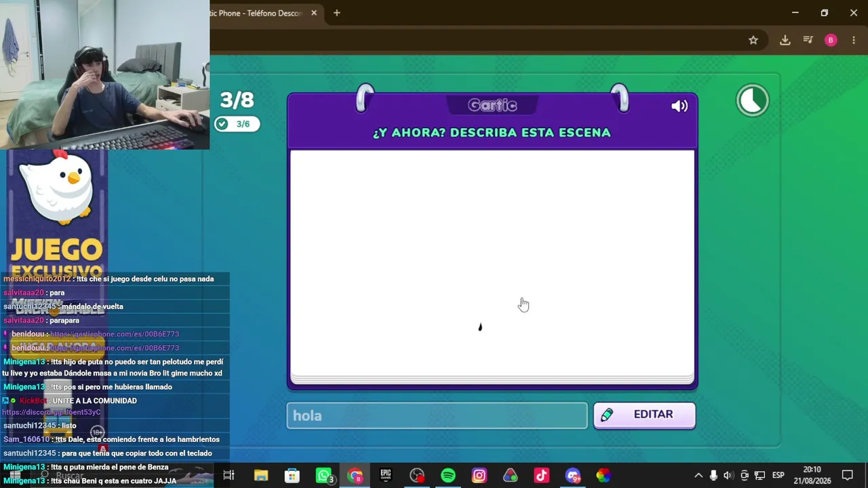
Task: Show hidden system tray icons chevron
Action: click(698, 475)
